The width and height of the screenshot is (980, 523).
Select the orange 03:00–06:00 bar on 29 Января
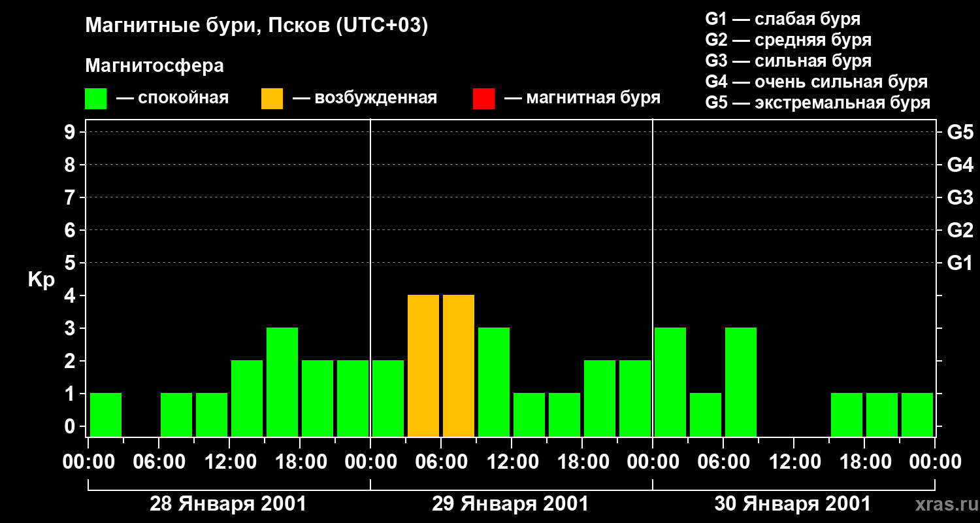point(423,365)
